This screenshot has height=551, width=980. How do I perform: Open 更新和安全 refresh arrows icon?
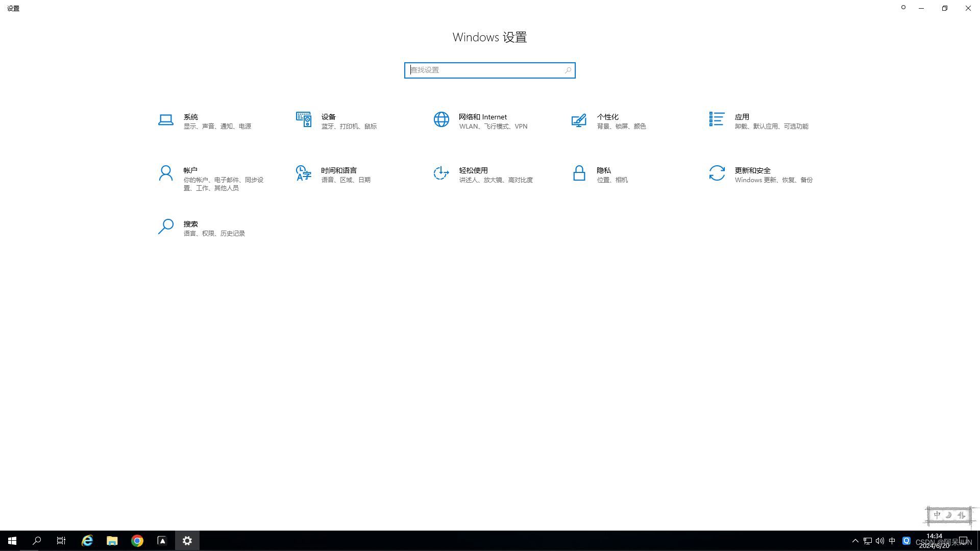pos(717,173)
